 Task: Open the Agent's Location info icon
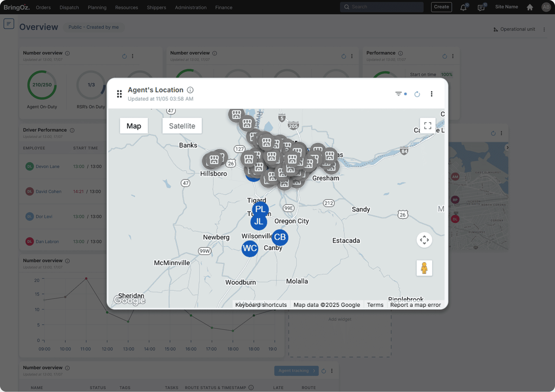click(x=190, y=90)
